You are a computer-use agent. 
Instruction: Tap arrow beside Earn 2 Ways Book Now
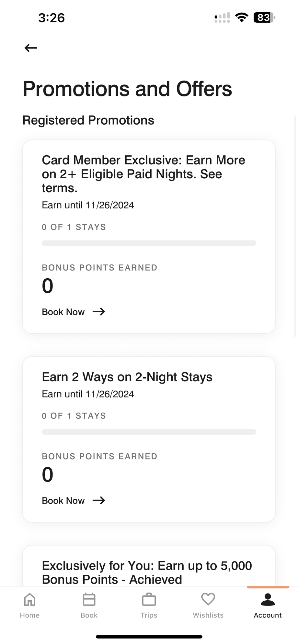point(99,500)
